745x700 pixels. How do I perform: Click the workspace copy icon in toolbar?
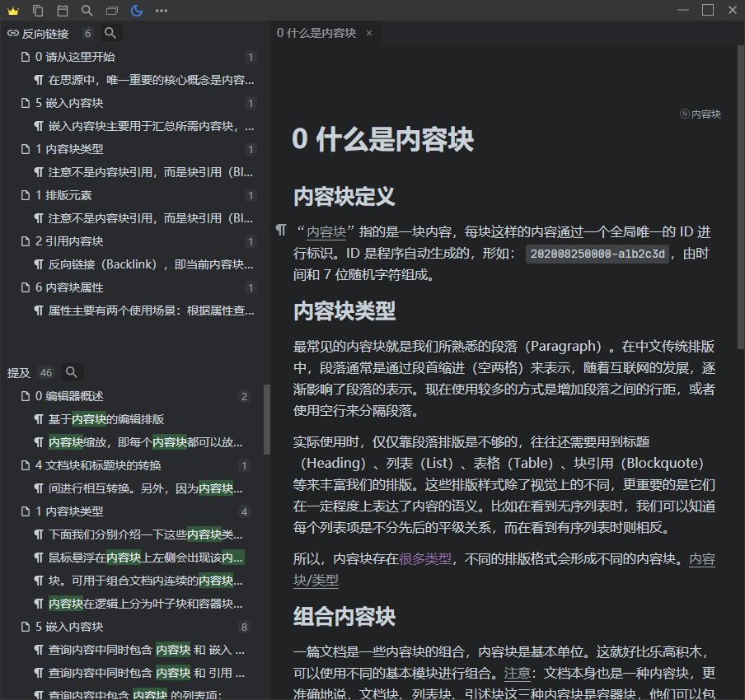37,11
